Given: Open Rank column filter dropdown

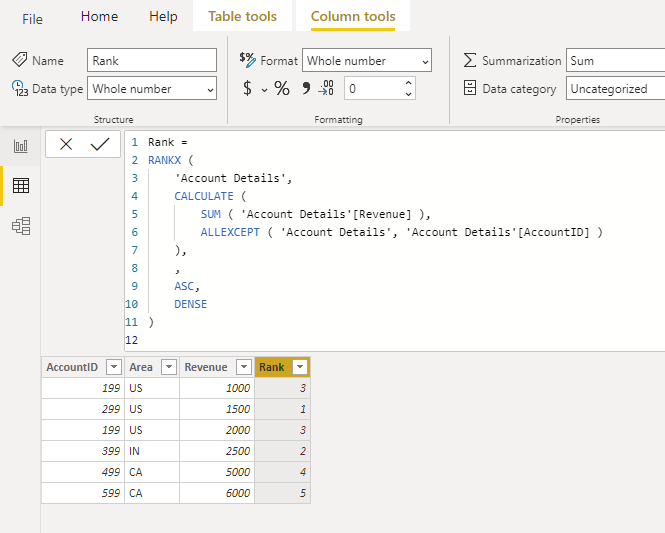Looking at the screenshot, I should coord(300,367).
